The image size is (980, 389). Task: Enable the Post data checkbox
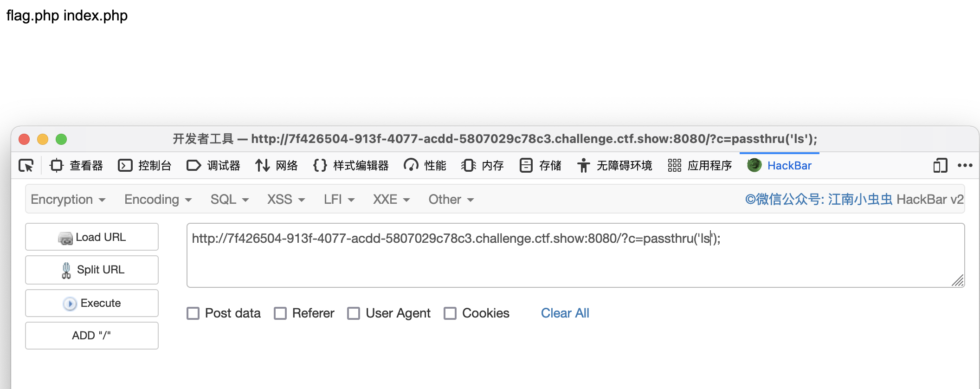[x=193, y=313]
